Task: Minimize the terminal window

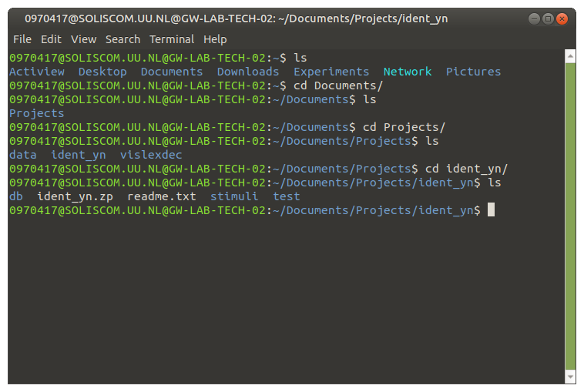Action: pos(534,18)
